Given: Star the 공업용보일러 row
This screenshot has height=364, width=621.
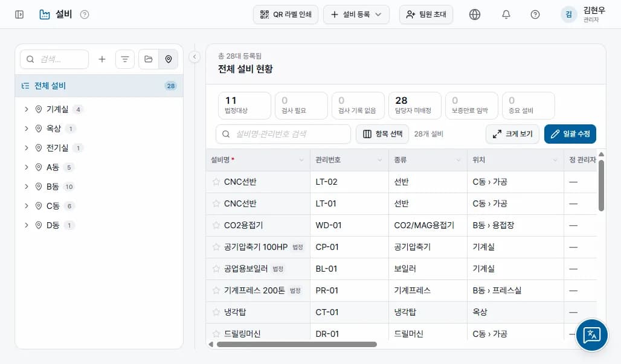Looking at the screenshot, I should point(216,269).
